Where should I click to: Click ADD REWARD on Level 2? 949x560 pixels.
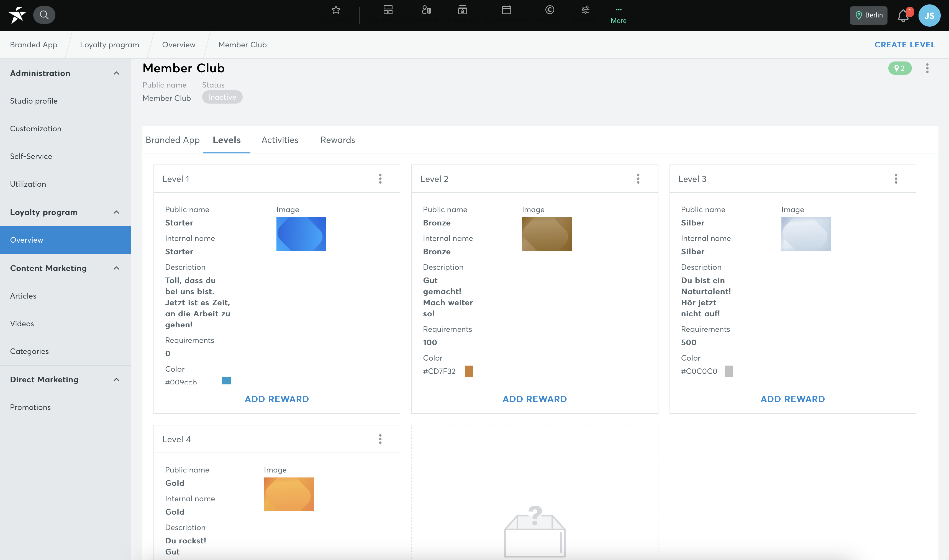tap(534, 399)
